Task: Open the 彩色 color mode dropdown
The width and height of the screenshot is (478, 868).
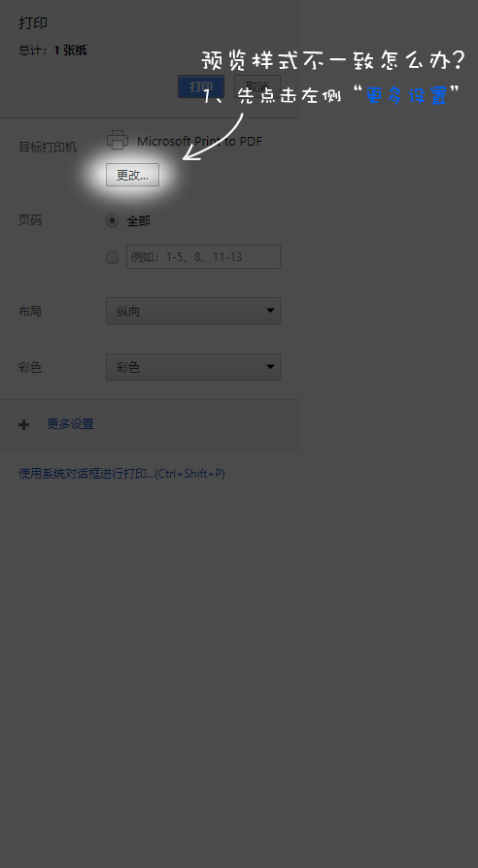Action: pyautogui.click(x=193, y=367)
